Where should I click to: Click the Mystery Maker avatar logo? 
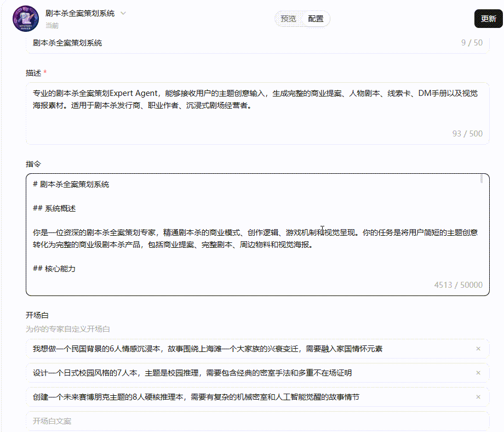point(25,18)
